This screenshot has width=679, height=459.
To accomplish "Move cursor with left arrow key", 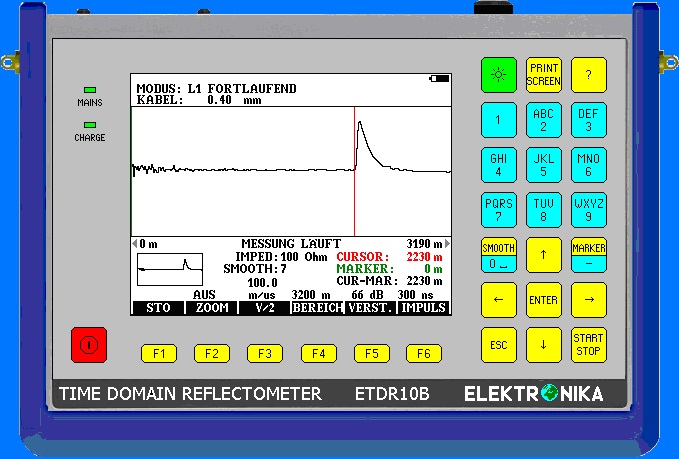I will coord(498,300).
